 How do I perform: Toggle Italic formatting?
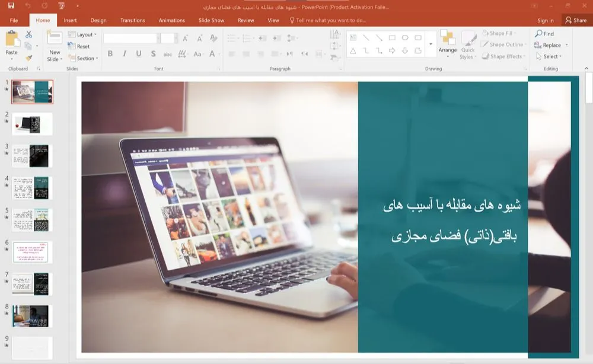[x=125, y=54]
